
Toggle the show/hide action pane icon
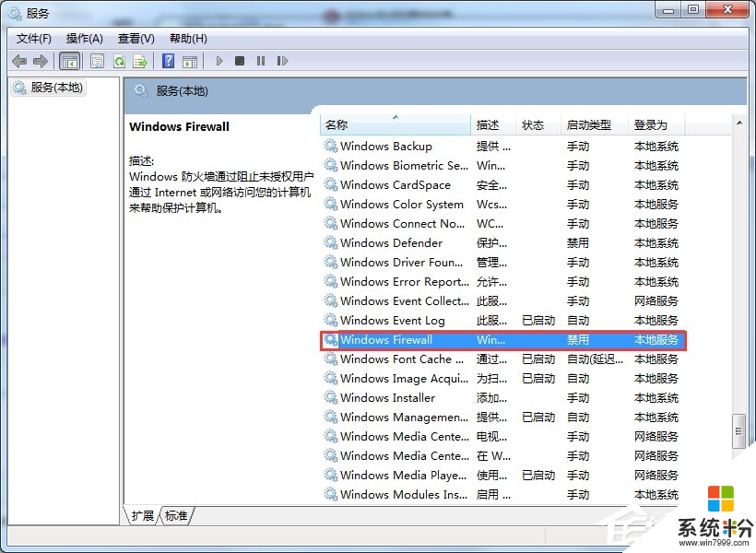(x=190, y=61)
